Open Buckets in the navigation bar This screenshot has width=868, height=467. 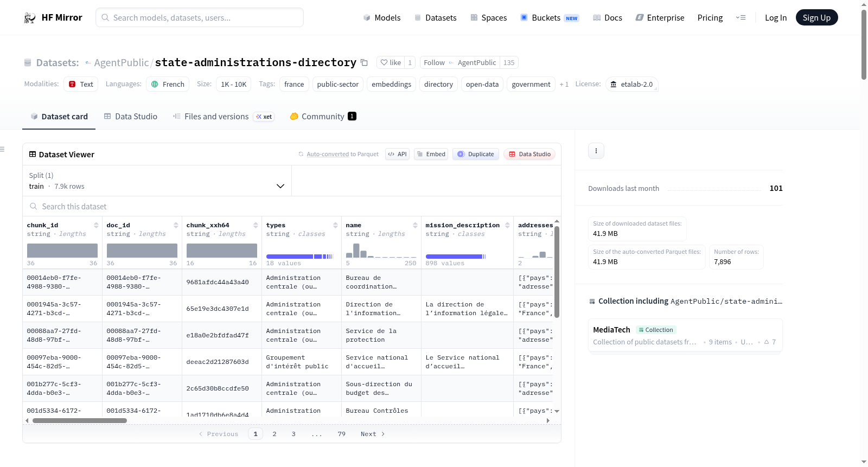point(550,18)
